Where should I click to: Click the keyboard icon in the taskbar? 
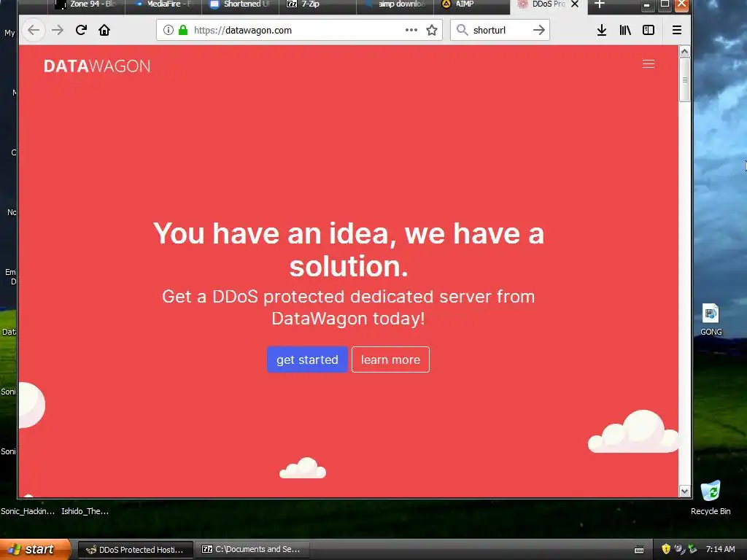coord(639,550)
